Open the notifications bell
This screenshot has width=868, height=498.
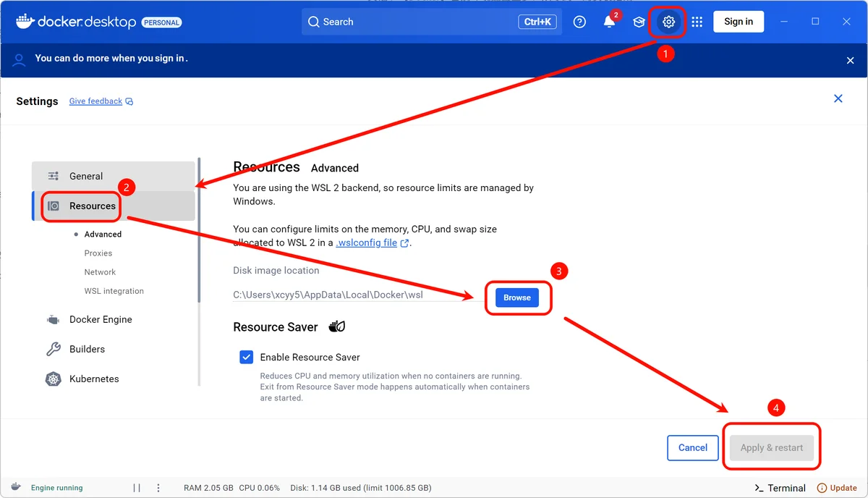coord(609,22)
